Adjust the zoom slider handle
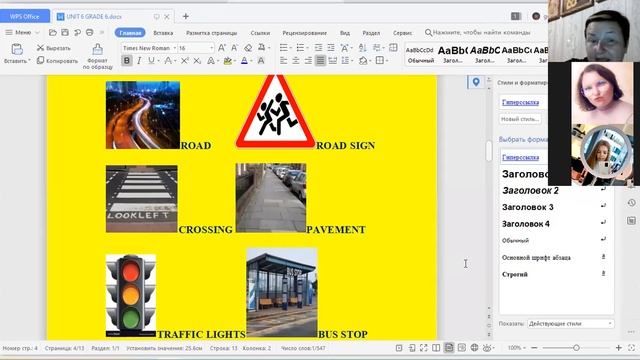This screenshot has height=360, width=640. coord(576,348)
